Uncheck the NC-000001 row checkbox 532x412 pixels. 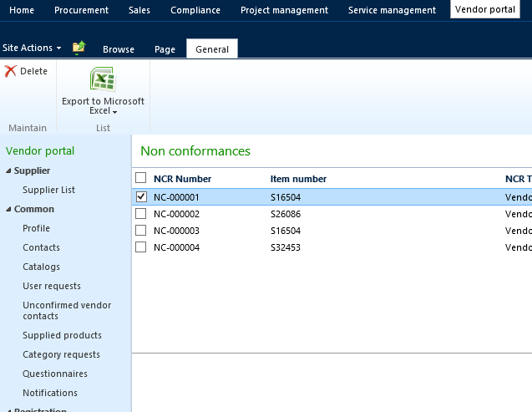point(140,197)
